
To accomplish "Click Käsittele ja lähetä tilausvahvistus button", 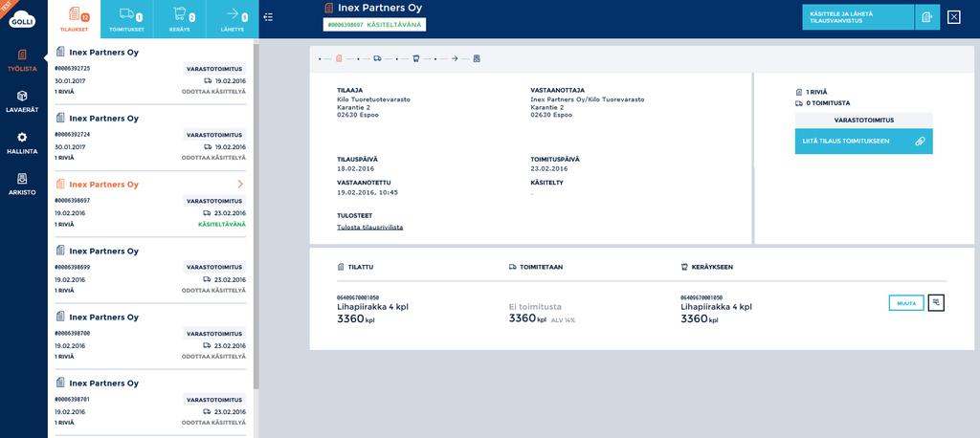I will pos(858,17).
